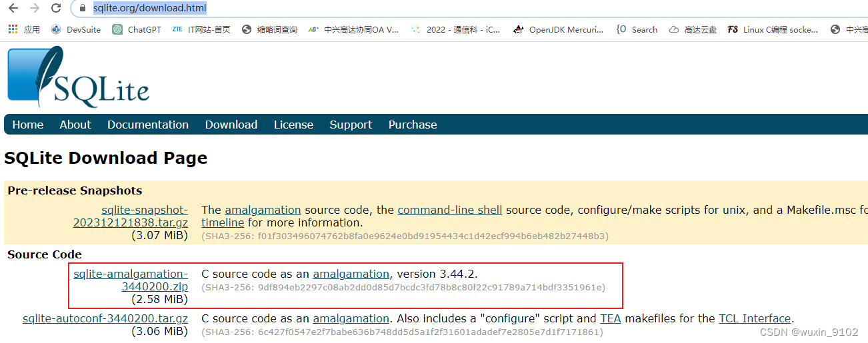The height and width of the screenshot is (343, 868).
Task: Open the ZTE IT网站-首页 bookmark
Action: [201, 29]
